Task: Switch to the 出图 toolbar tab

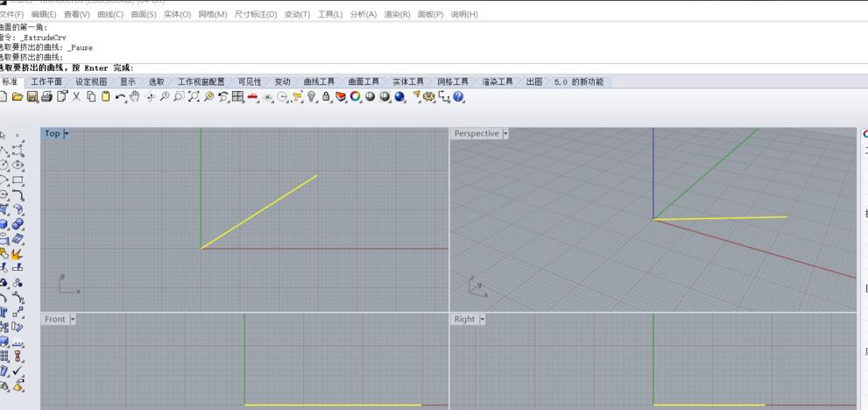Action: tap(534, 82)
